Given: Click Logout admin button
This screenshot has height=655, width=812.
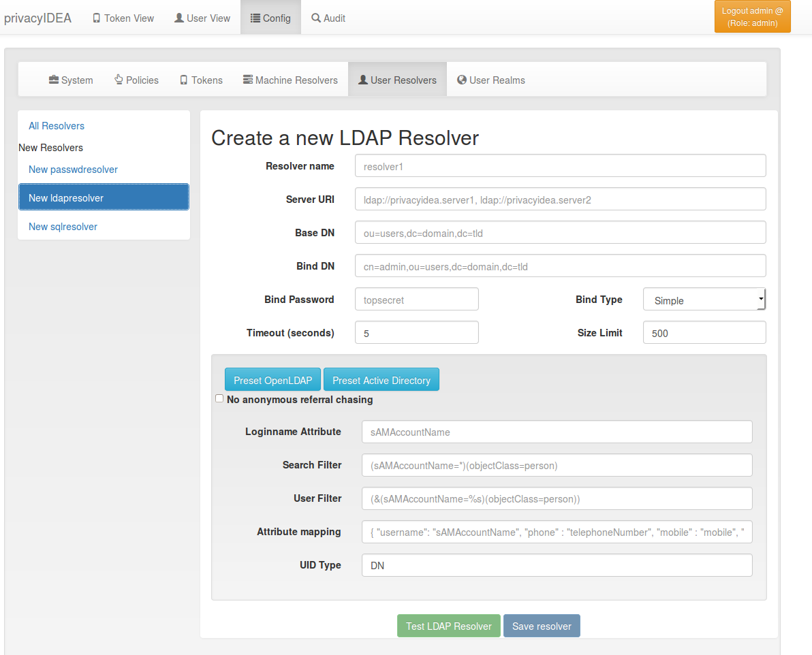Looking at the screenshot, I should point(753,16).
